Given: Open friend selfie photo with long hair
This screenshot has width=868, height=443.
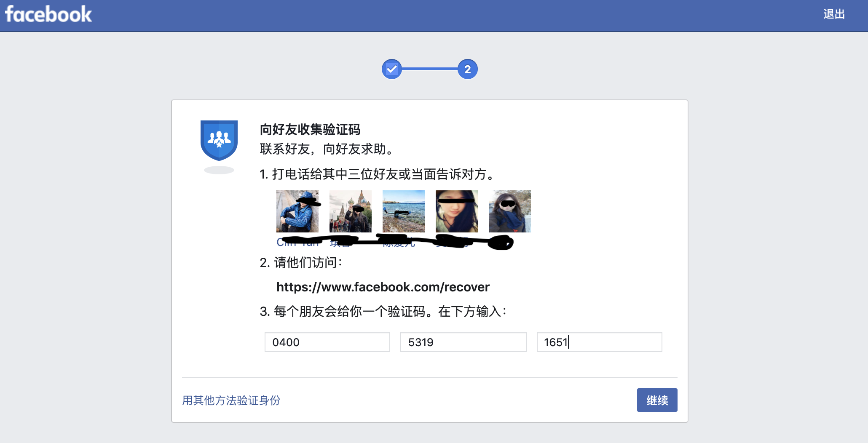Looking at the screenshot, I should (457, 211).
